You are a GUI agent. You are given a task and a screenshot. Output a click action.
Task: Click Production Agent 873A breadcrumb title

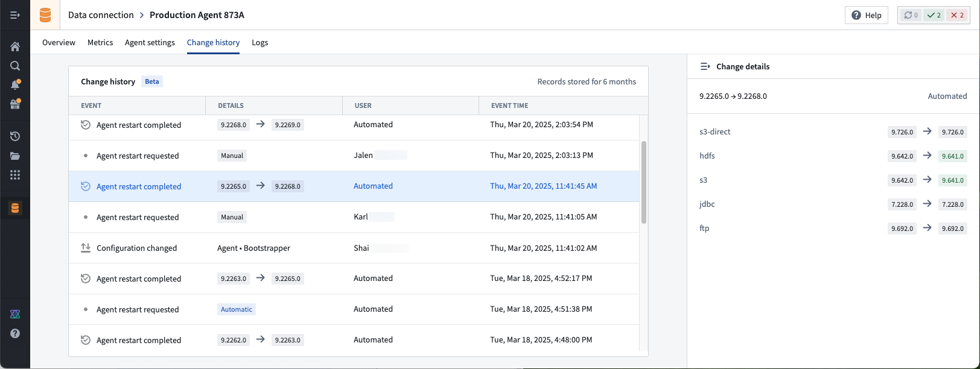197,15
